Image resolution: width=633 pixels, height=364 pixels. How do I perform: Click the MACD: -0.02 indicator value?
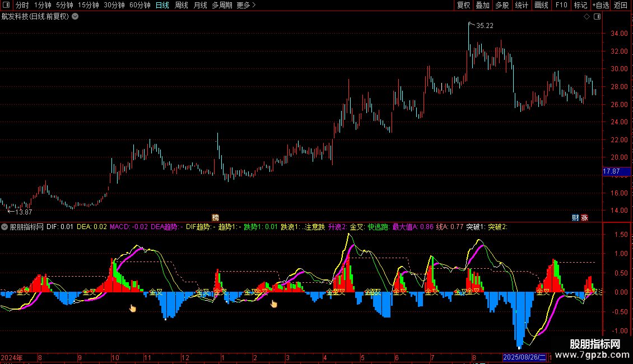tap(129, 227)
